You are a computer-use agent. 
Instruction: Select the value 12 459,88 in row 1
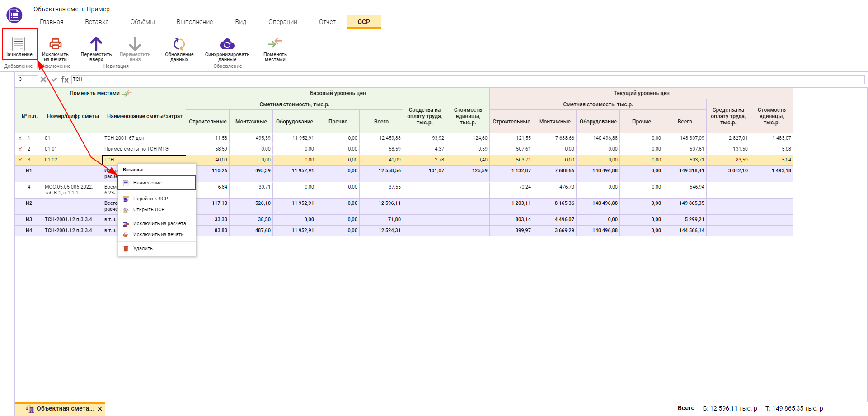coord(381,138)
